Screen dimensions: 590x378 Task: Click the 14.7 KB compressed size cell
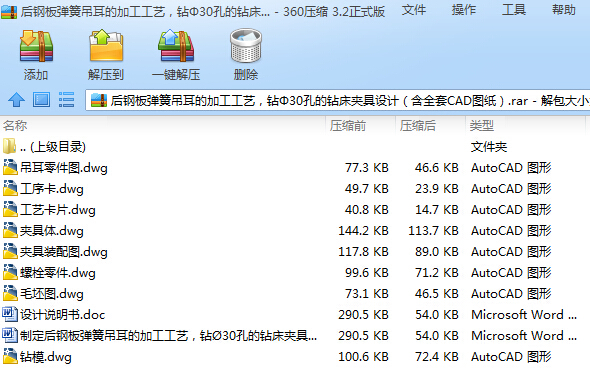click(x=437, y=210)
